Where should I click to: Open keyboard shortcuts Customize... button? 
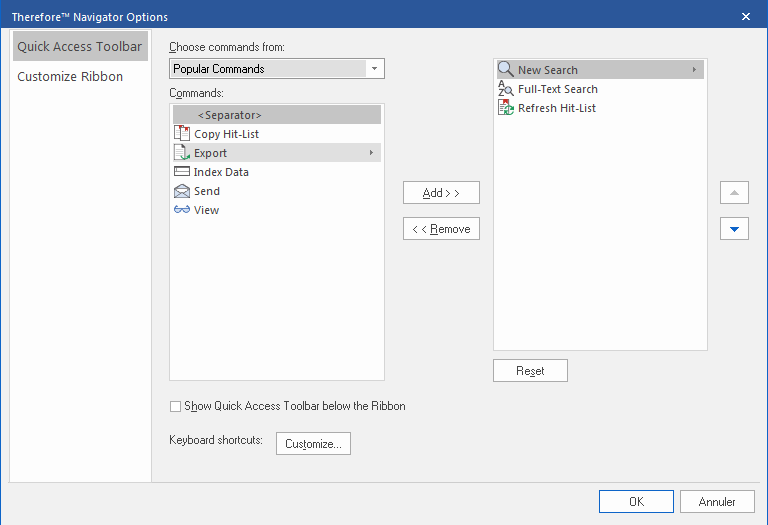click(313, 443)
